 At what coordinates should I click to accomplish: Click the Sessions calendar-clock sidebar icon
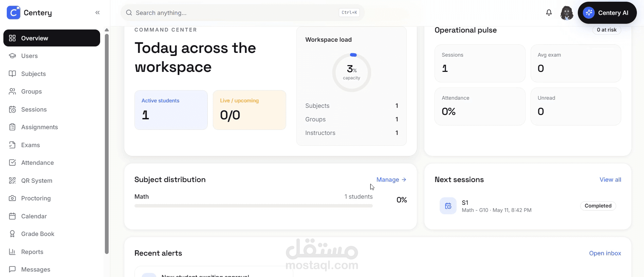12,109
